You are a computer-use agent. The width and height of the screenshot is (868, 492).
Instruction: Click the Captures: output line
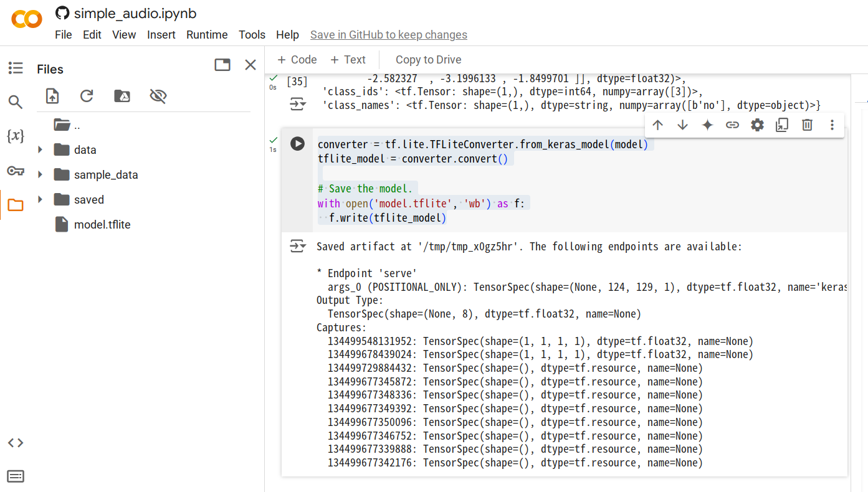(341, 328)
